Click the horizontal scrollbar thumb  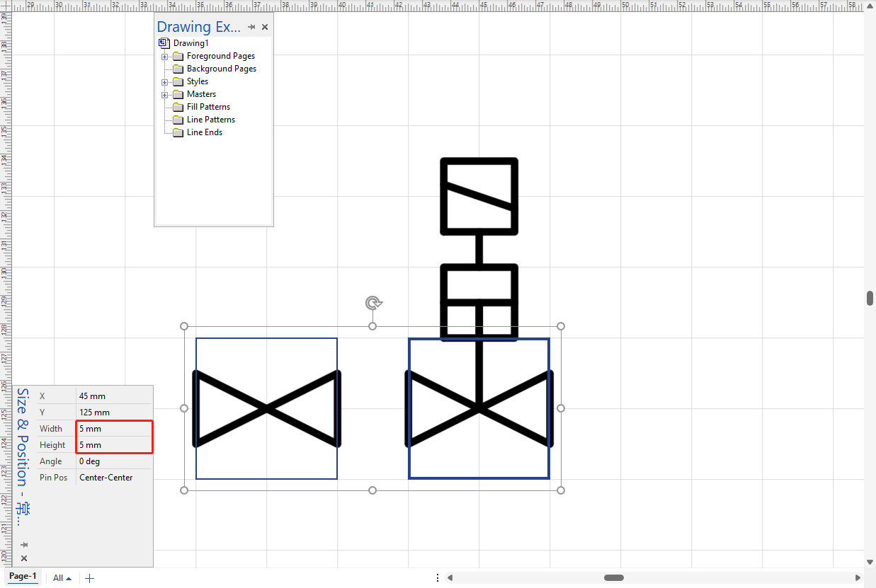[x=614, y=578]
